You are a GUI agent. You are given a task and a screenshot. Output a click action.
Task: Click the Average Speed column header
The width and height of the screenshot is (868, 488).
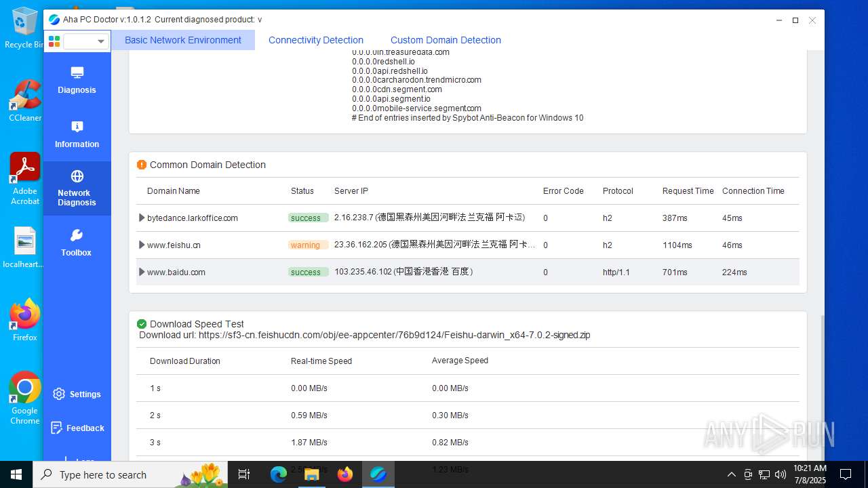coord(460,361)
